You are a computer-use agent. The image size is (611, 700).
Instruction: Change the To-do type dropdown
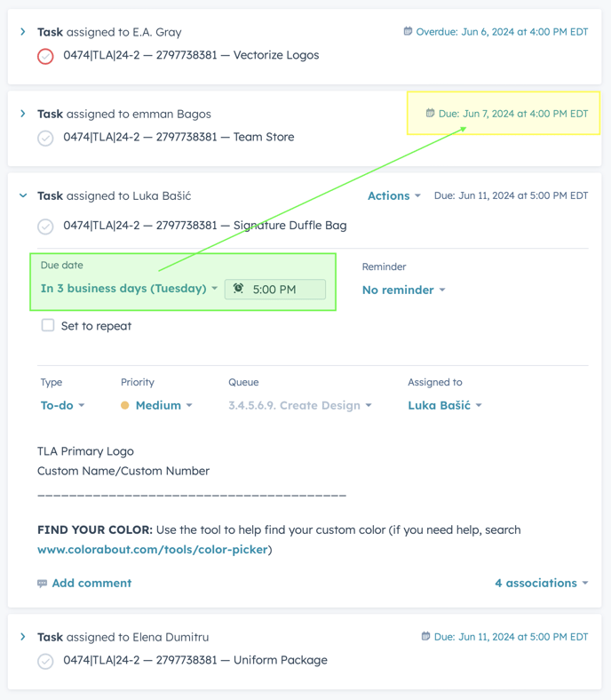point(62,405)
